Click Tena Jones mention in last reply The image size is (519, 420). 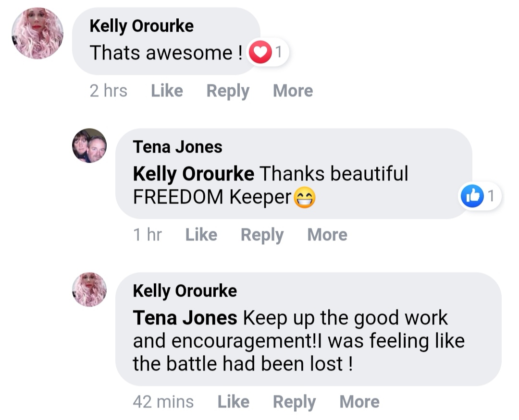click(x=185, y=317)
